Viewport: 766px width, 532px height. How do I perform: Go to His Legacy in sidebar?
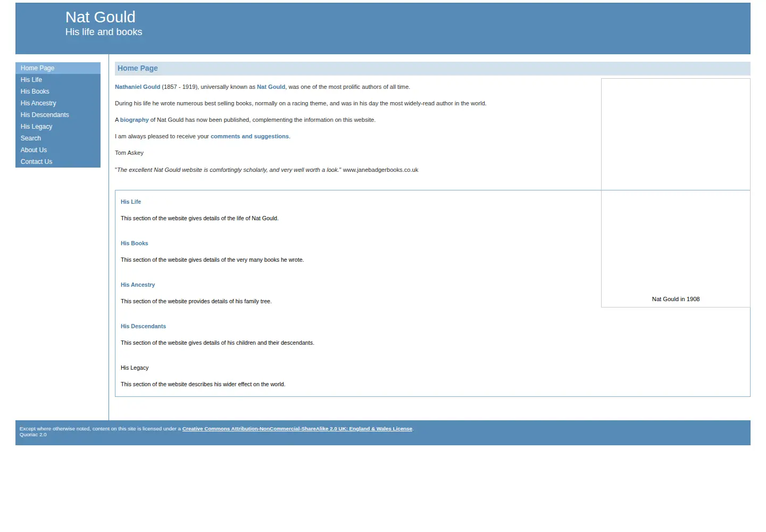[58, 127]
